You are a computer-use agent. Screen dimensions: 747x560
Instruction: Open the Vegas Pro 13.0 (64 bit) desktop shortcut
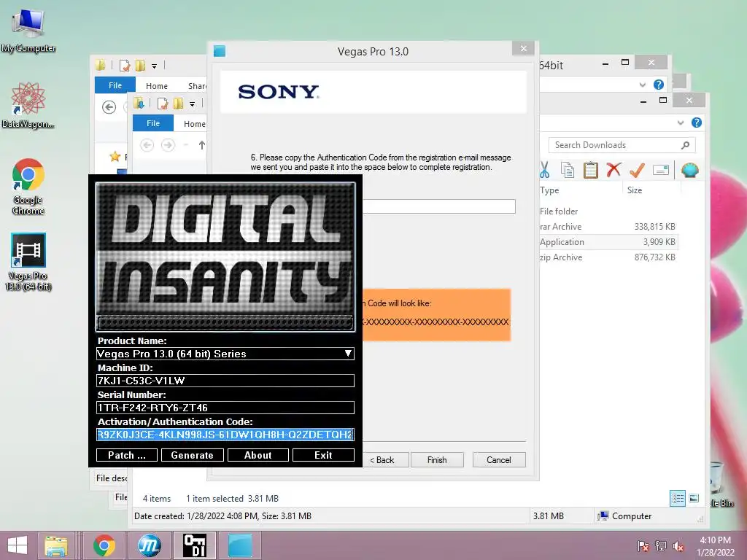(28, 262)
